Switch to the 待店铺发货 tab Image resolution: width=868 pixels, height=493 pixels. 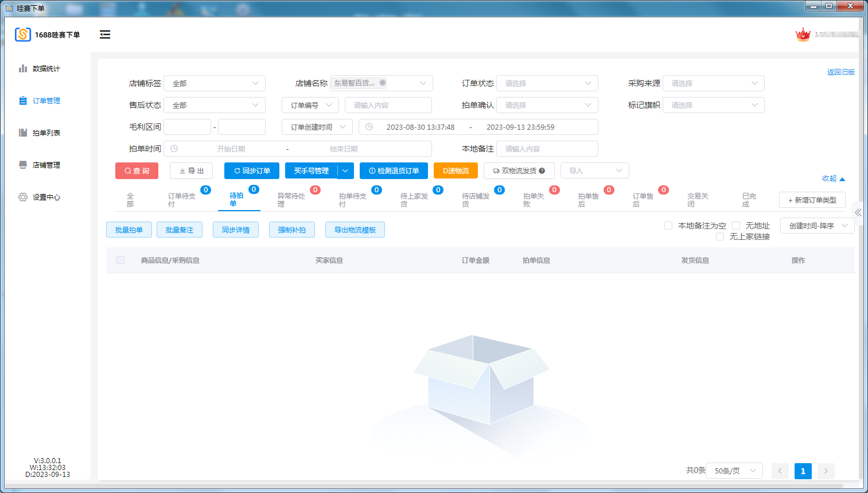click(x=476, y=200)
